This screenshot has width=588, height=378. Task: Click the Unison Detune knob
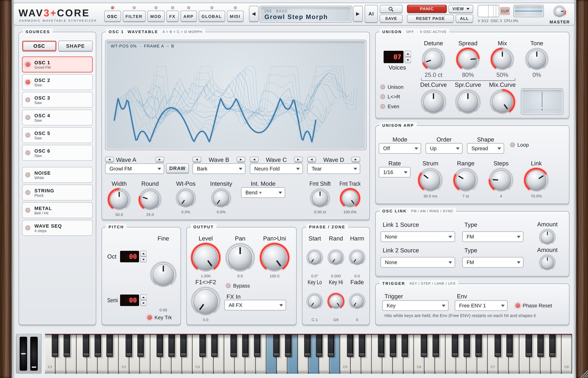tap(433, 59)
